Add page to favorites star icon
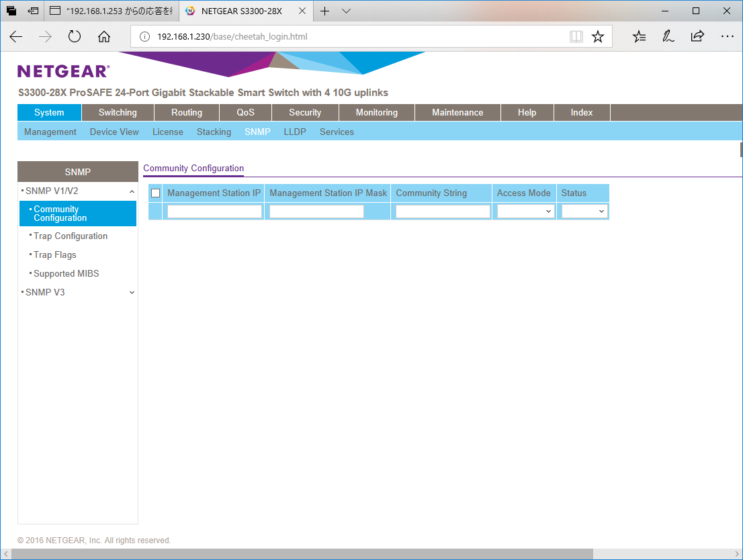 pos(598,36)
